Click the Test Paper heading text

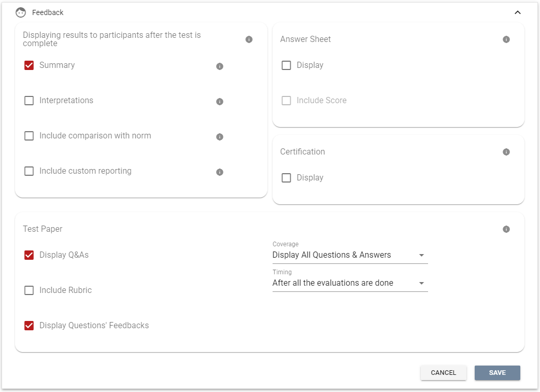42,229
